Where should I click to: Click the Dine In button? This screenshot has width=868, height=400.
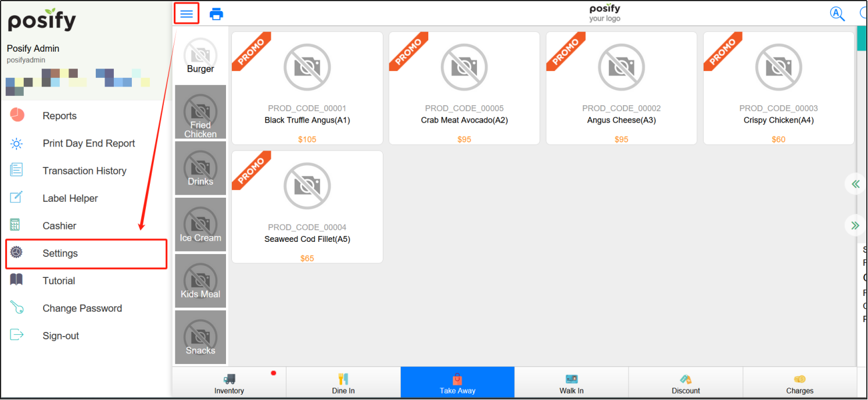[x=343, y=383]
